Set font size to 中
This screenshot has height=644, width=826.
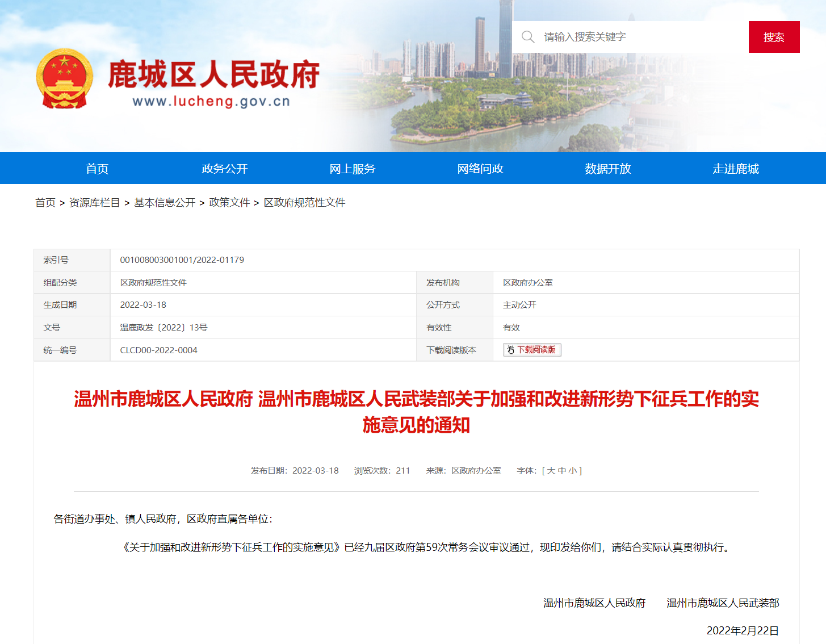click(x=562, y=471)
